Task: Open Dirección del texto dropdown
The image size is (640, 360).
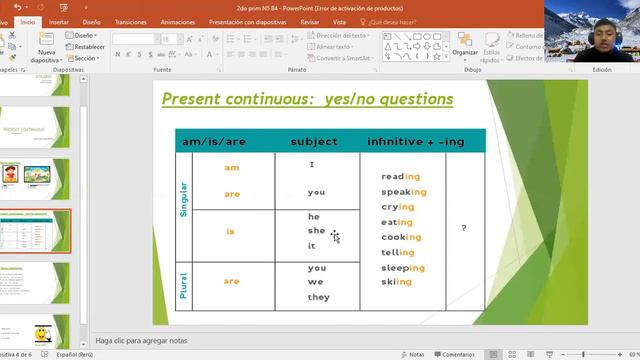Action: pyautogui.click(x=338, y=36)
